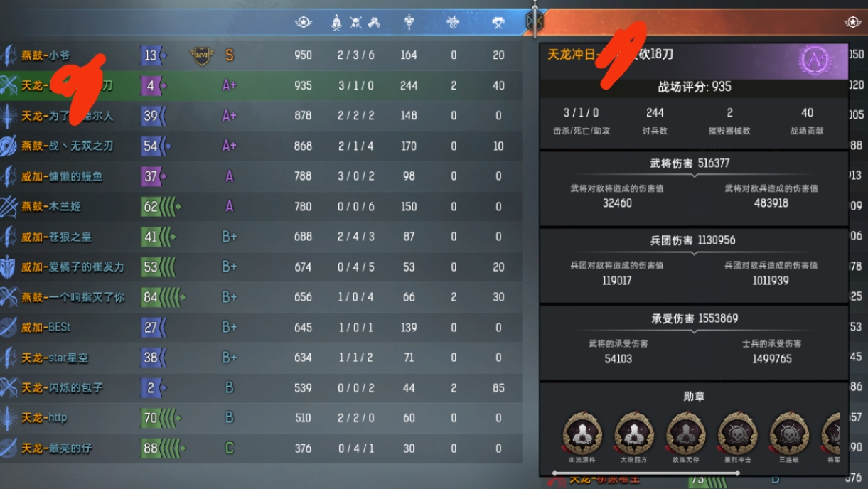Open stats for 天龙-闪烁的包子
Viewport: 868px width, 489px height.
coord(261,388)
